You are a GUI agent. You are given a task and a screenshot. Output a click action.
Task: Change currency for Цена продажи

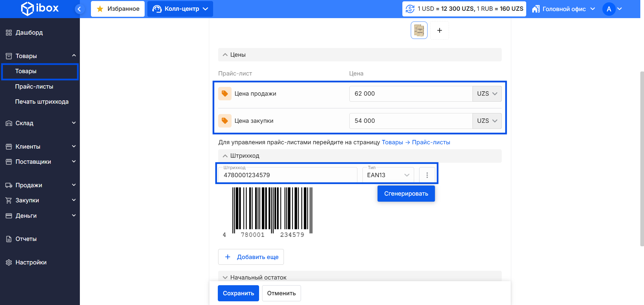tap(487, 94)
